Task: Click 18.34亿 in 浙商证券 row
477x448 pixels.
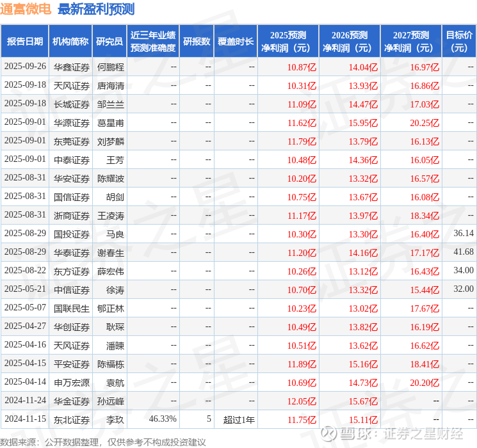Action: [424, 216]
